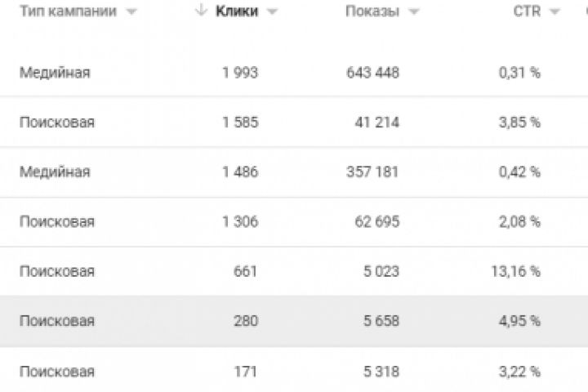Click the 13,16 % CTR value
Image resolution: width=588 pixels, height=392 pixels.
[519, 272]
